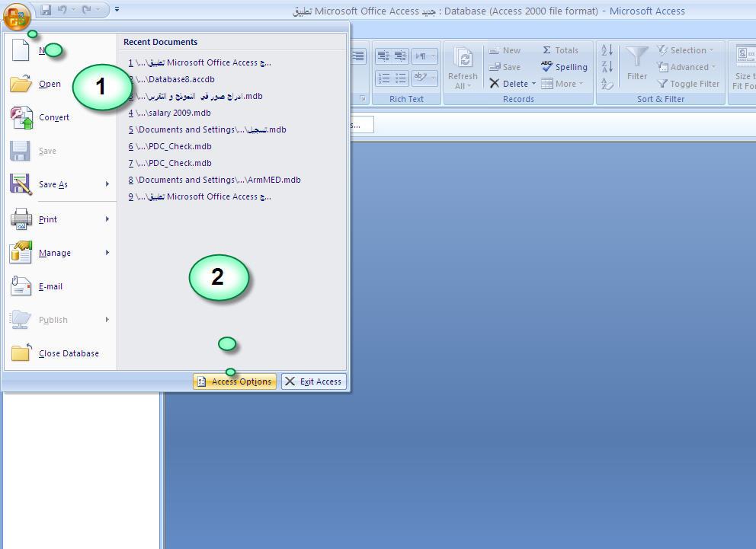Click Redo in Quick Access Toolbar

coord(87,10)
